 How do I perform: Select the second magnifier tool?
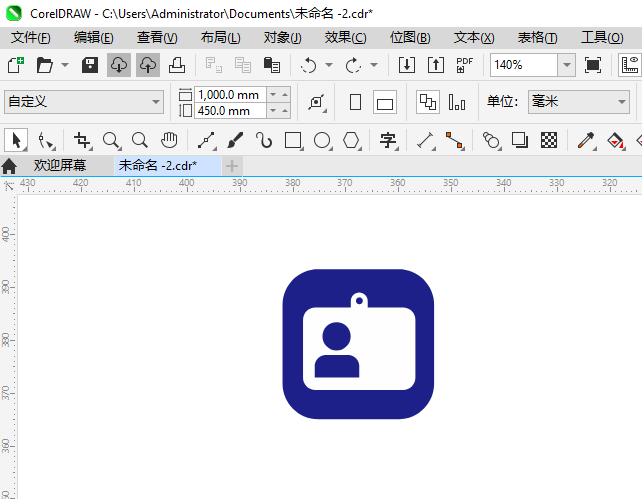140,140
